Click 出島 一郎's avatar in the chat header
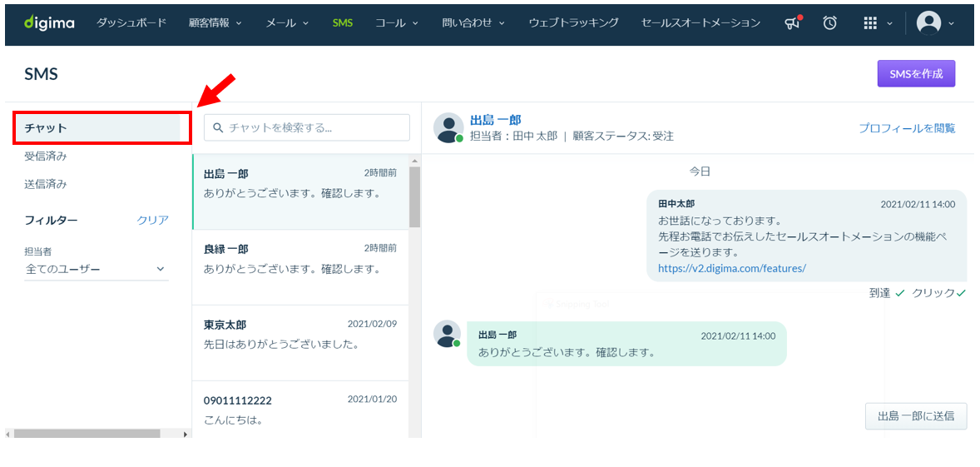The image size is (980, 467). click(448, 127)
